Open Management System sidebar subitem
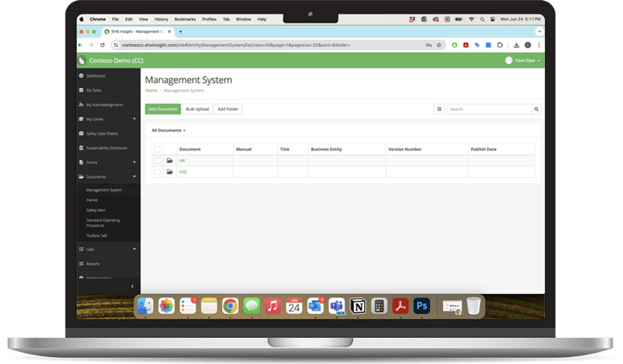 pos(104,190)
